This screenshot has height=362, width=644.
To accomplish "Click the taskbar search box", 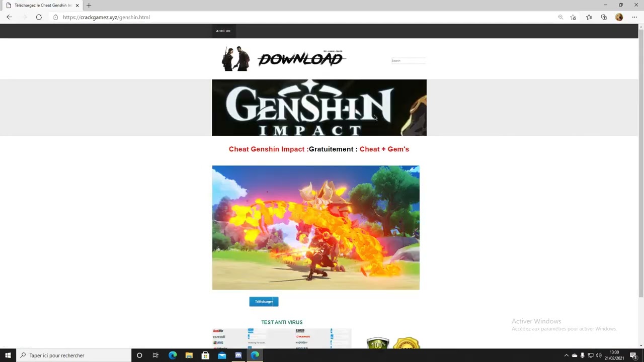I will click(74, 355).
